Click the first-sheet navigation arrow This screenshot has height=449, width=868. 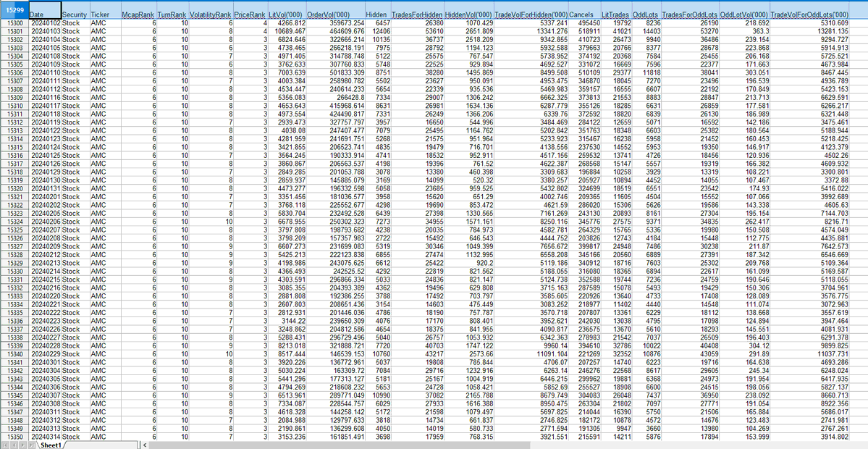pos(5,444)
